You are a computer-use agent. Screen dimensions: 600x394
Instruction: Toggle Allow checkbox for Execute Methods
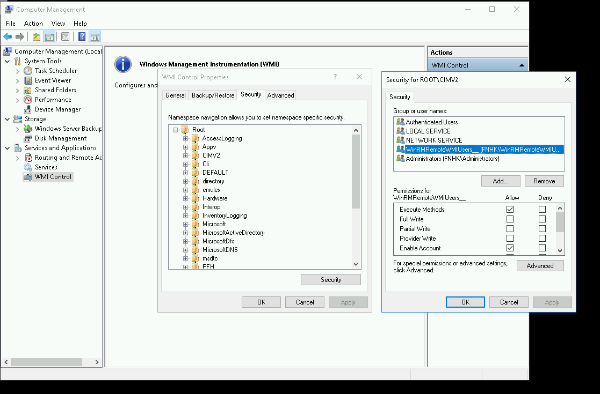(510, 209)
